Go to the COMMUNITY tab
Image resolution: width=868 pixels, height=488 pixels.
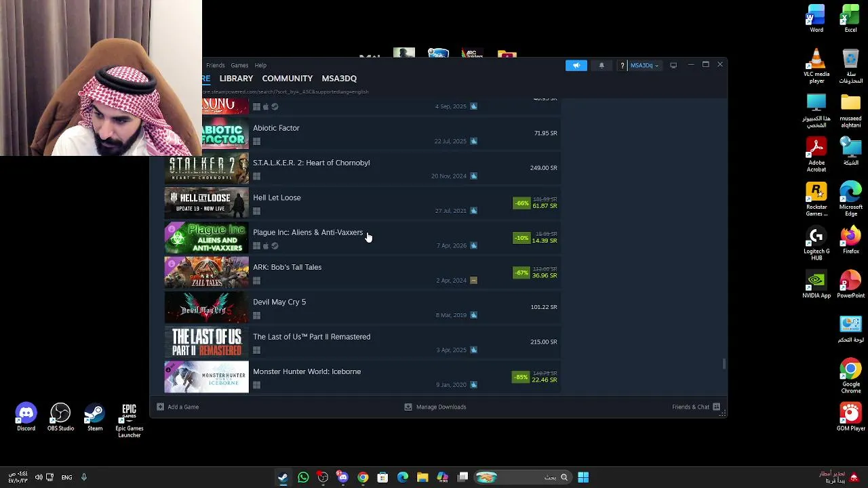288,79
